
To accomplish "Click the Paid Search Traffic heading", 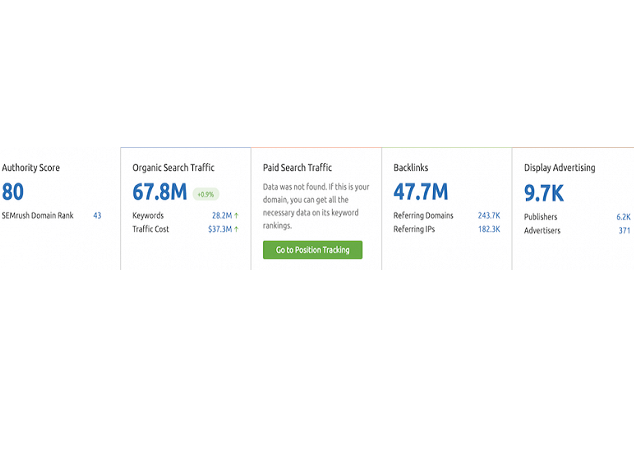I will pyautogui.click(x=297, y=168).
